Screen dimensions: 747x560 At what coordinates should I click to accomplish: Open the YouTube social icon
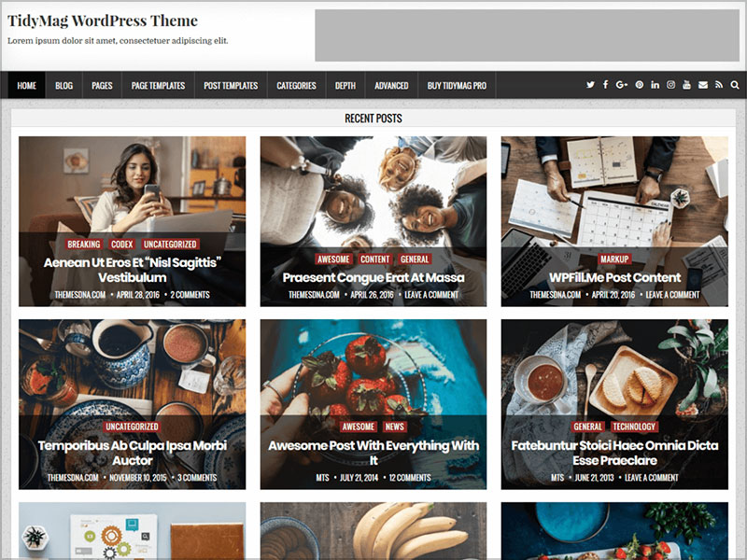(686, 85)
